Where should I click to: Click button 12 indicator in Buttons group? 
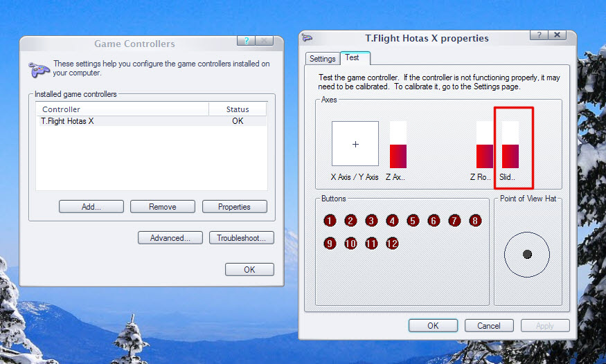click(392, 244)
